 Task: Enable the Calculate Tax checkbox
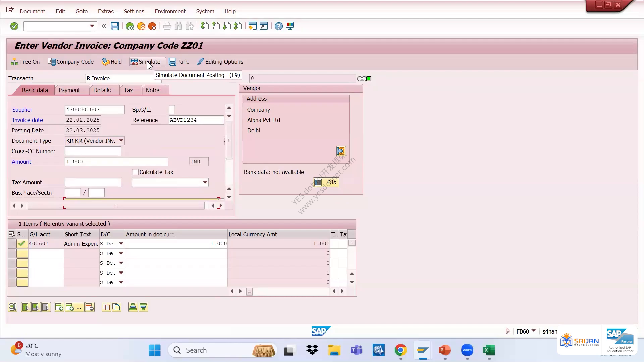tap(135, 172)
